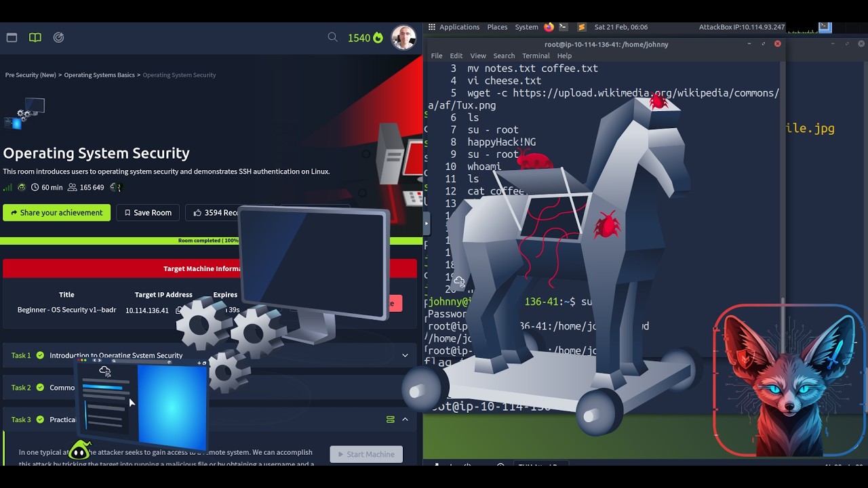Image resolution: width=868 pixels, height=488 pixels.
Task: Click the Start Machine button
Action: point(366,454)
